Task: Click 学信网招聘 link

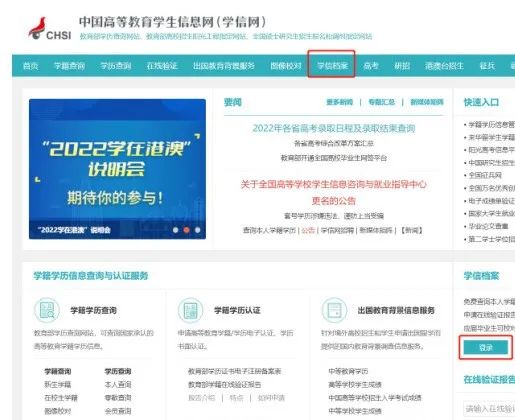Action: pyautogui.click(x=337, y=230)
